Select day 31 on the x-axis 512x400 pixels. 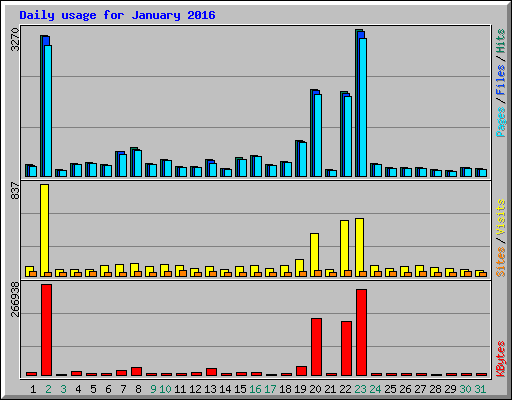(x=480, y=389)
